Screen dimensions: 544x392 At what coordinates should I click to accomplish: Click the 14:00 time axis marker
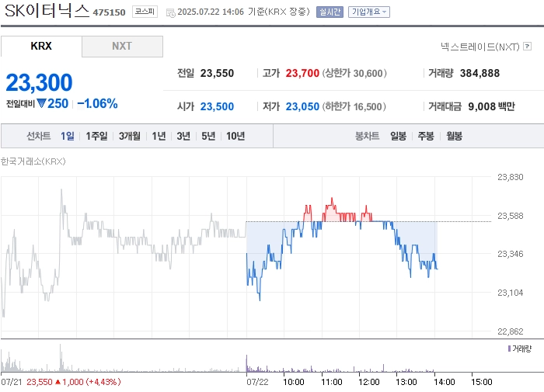pos(444,382)
